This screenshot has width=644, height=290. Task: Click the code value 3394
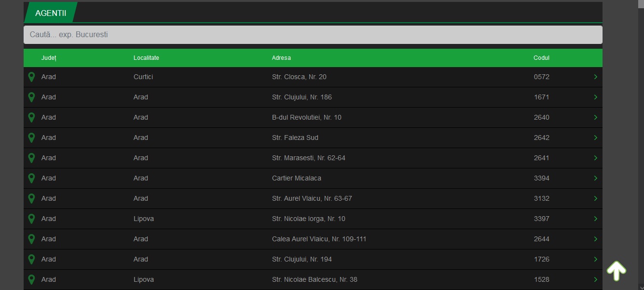[542, 178]
